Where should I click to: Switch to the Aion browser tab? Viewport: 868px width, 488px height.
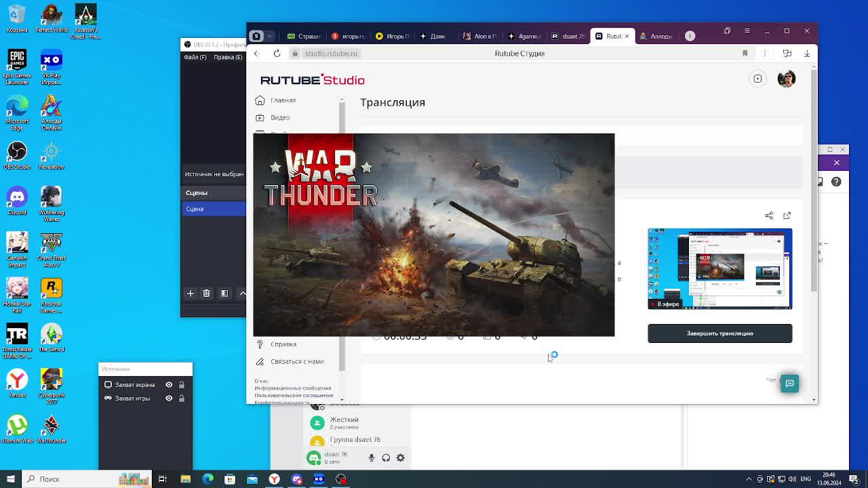tap(479, 36)
